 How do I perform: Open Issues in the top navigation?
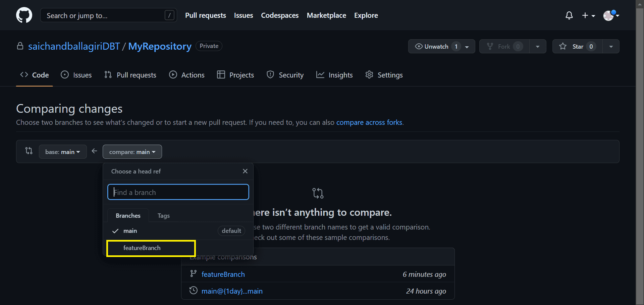[244, 15]
